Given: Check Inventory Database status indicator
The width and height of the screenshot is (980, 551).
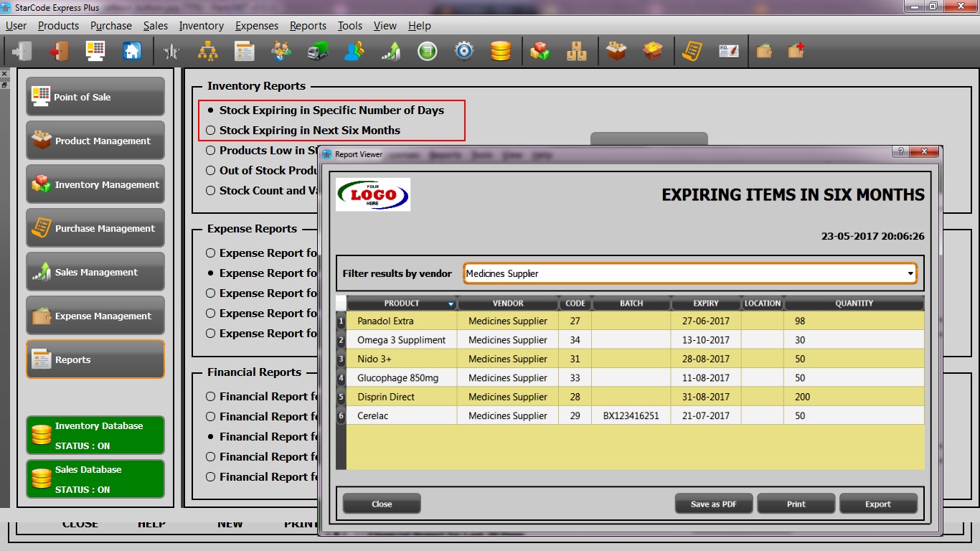Looking at the screenshot, I should coord(95,434).
